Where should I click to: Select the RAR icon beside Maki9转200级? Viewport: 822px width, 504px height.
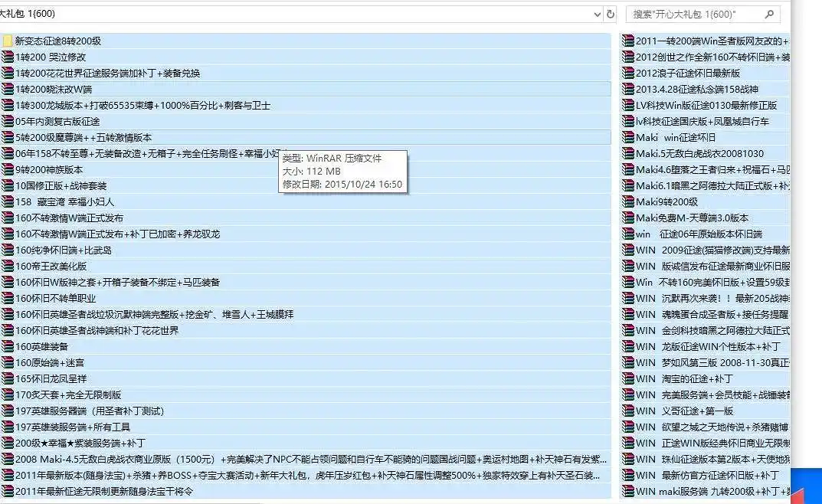628,202
